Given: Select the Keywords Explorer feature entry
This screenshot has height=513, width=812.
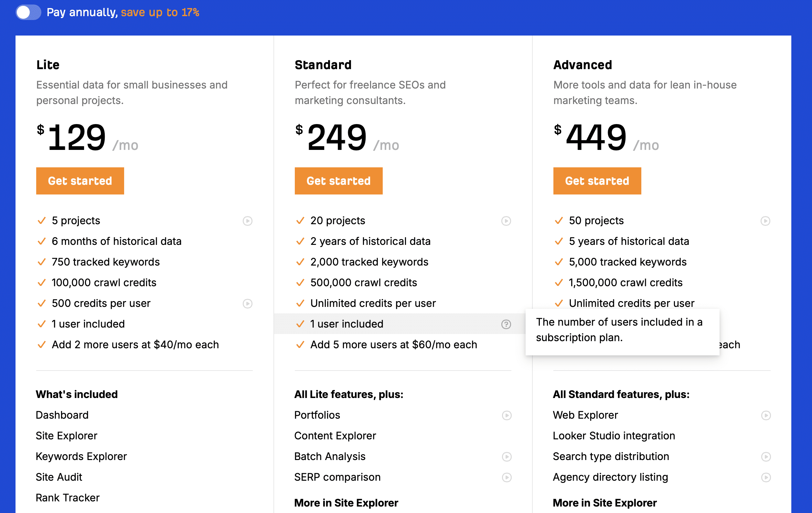Looking at the screenshot, I should [x=81, y=457].
